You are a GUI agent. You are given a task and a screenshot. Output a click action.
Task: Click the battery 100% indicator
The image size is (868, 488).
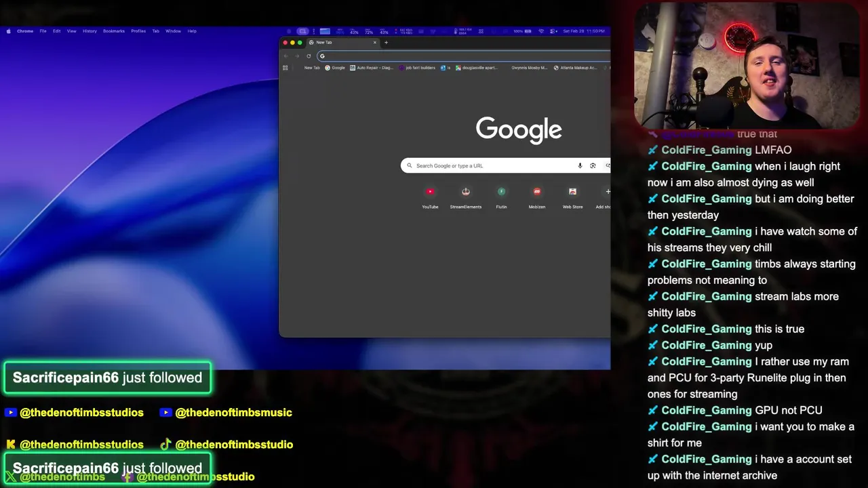tap(523, 31)
